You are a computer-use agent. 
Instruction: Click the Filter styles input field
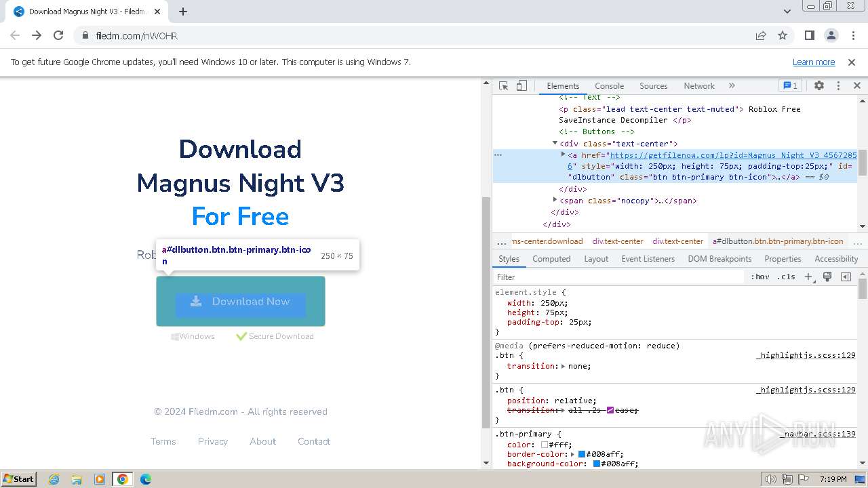pos(620,277)
